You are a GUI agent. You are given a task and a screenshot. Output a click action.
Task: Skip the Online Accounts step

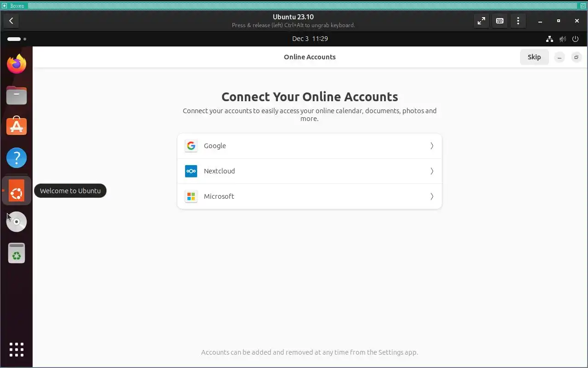pos(534,57)
